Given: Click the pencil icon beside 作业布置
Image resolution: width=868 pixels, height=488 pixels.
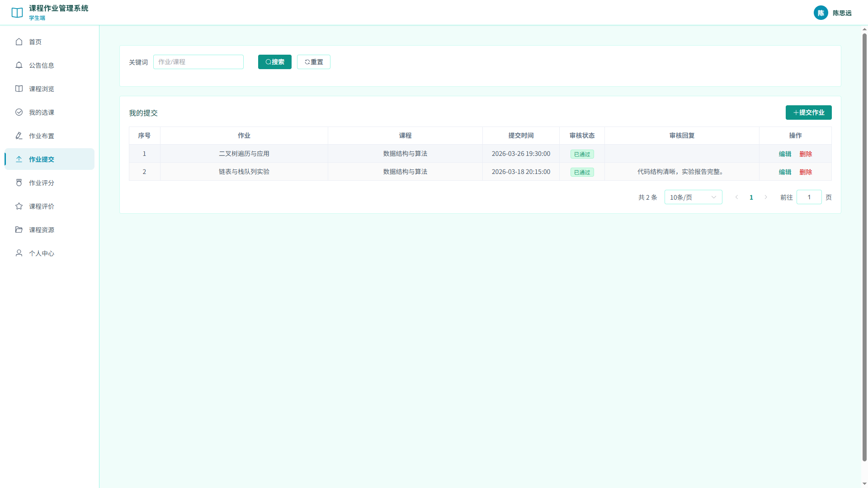Looking at the screenshot, I should 19,136.
